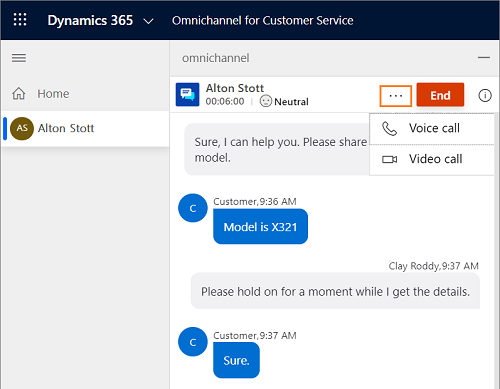Open the more options ellipsis menu

click(396, 96)
